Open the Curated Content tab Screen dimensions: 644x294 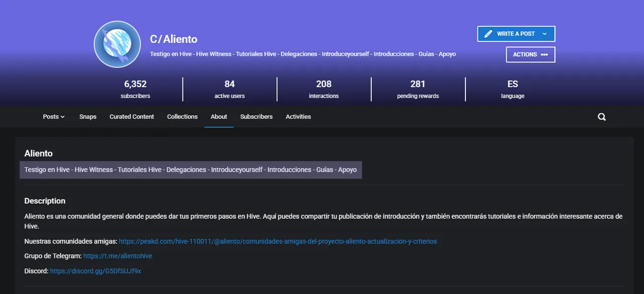point(132,117)
